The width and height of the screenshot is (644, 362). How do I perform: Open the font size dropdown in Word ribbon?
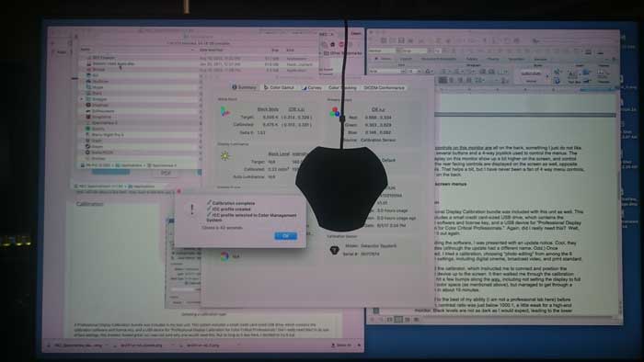click(x=414, y=71)
